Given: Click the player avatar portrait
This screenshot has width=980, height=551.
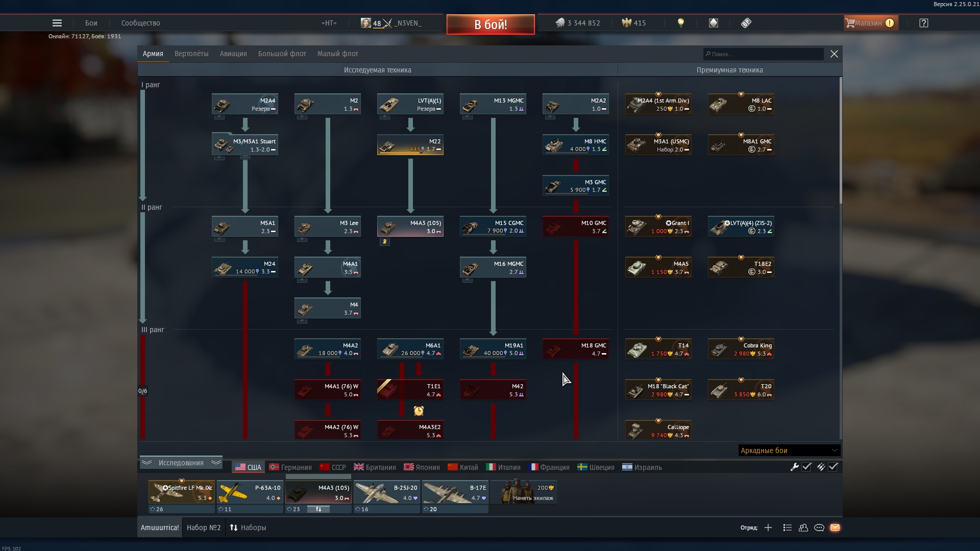Looking at the screenshot, I should 366,23.
